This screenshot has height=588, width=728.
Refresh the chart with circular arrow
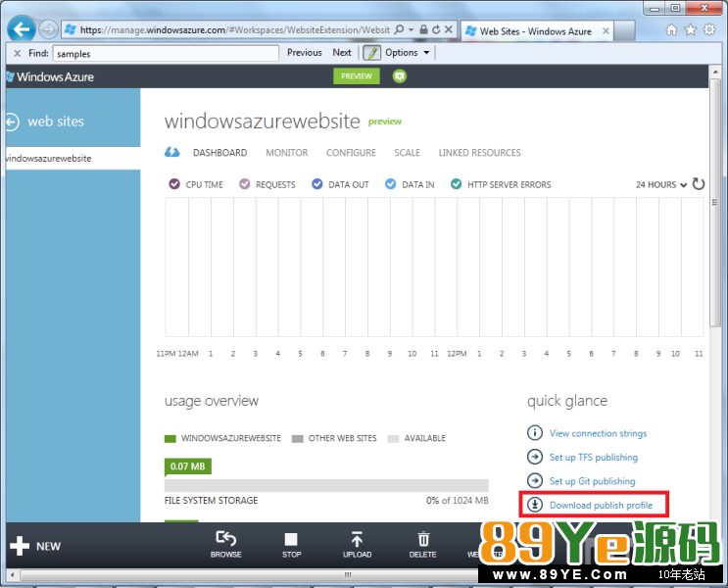tap(699, 184)
